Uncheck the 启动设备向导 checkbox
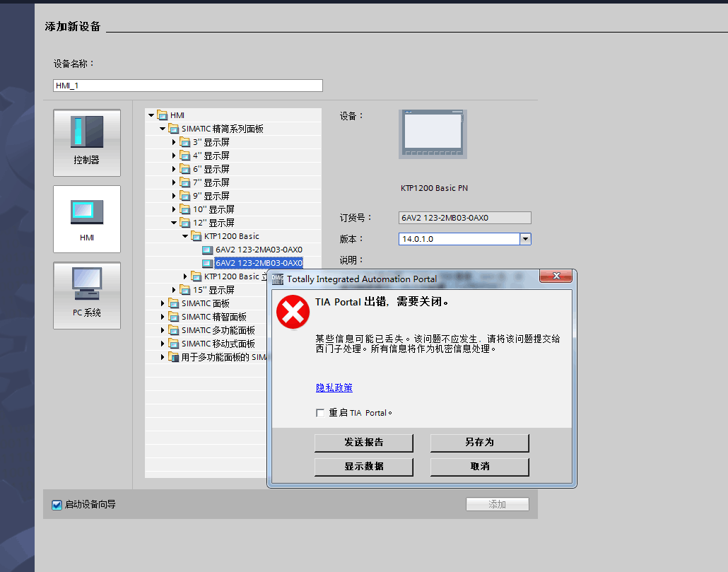Screen dimensions: 728x572 click(57, 505)
